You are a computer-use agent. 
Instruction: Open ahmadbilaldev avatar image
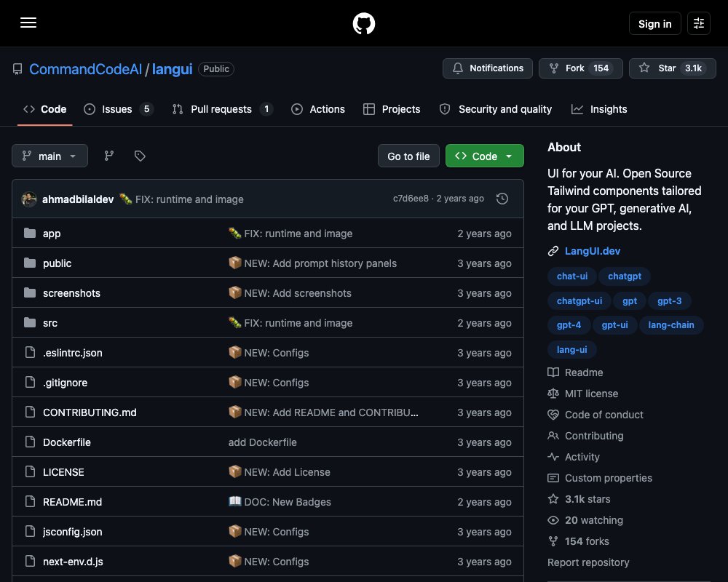pos(29,199)
